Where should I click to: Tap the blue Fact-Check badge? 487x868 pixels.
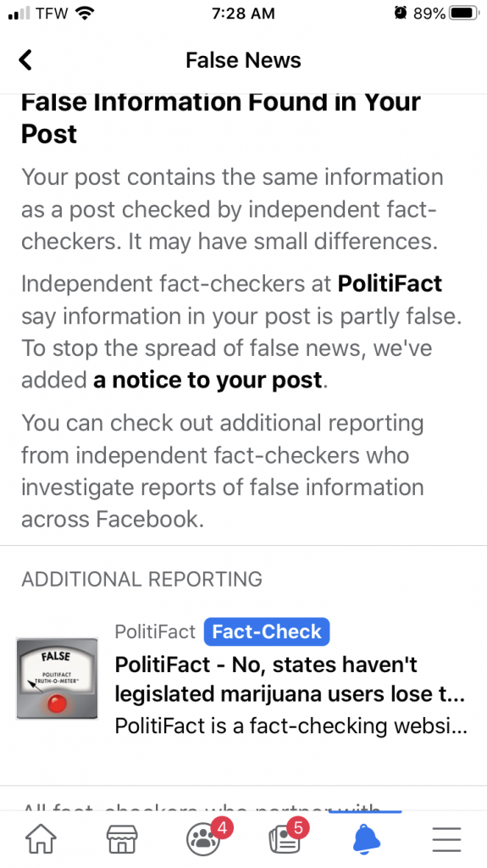click(x=267, y=632)
